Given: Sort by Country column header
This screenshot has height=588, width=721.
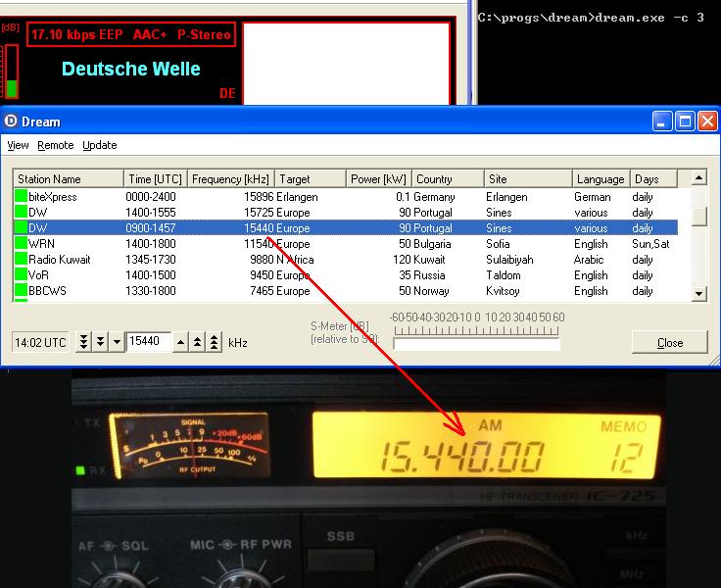Looking at the screenshot, I should [448, 179].
